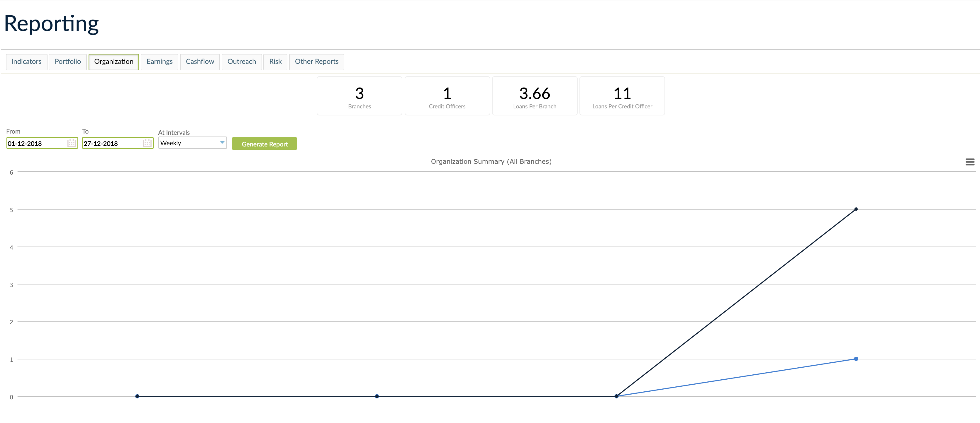
Task: Click the Branches stat card
Action: tap(359, 96)
